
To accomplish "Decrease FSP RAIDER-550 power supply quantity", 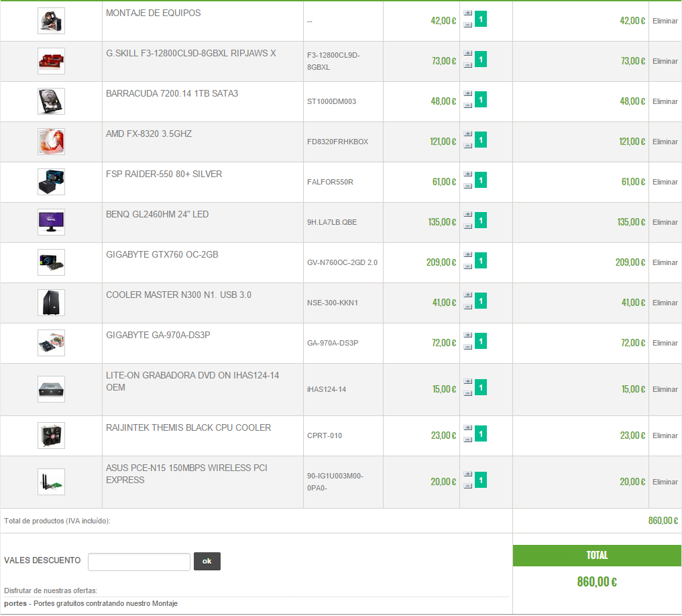I will (x=467, y=186).
